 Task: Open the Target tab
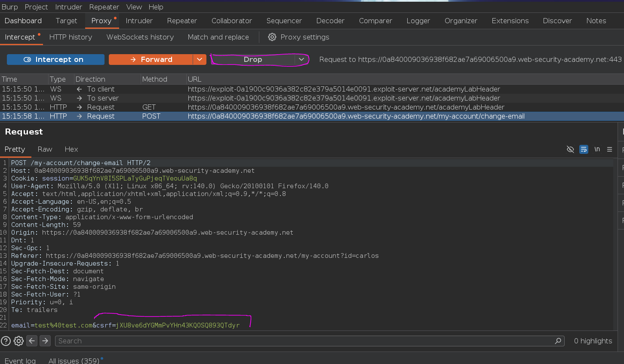pyautogui.click(x=66, y=21)
